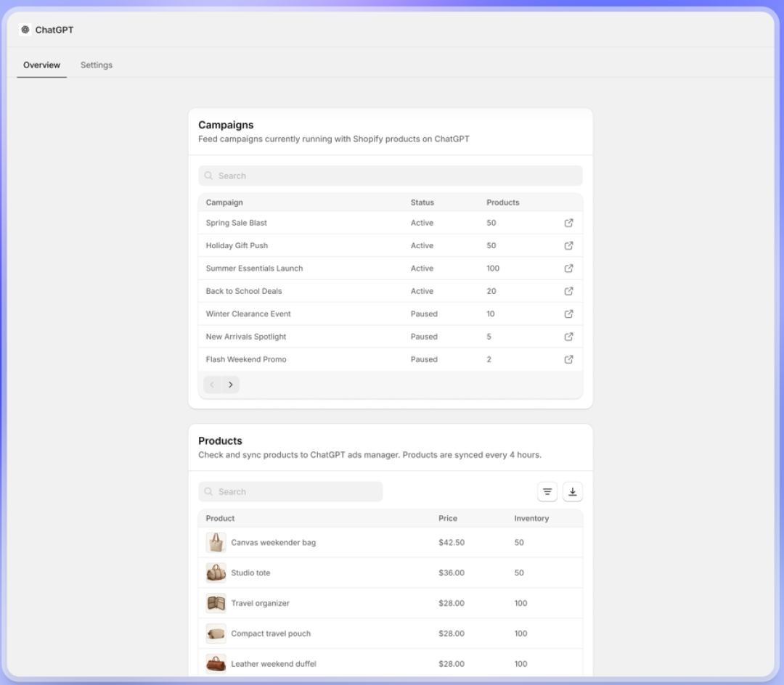This screenshot has height=685, width=784.
Task: Go to previous page of campaigns
Action: (x=212, y=385)
